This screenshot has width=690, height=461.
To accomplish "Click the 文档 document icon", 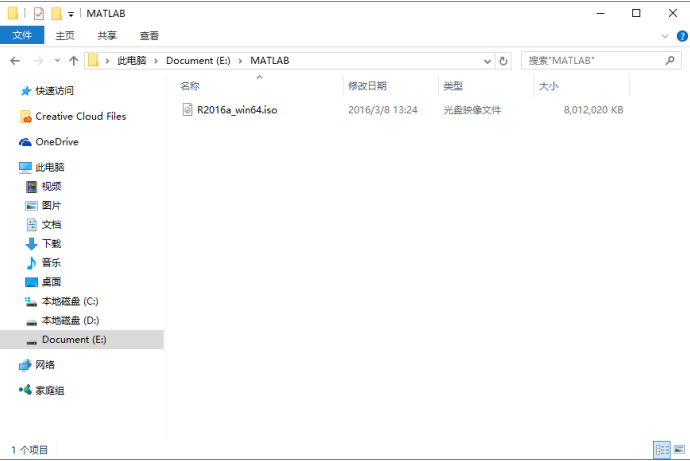I will click(32, 225).
